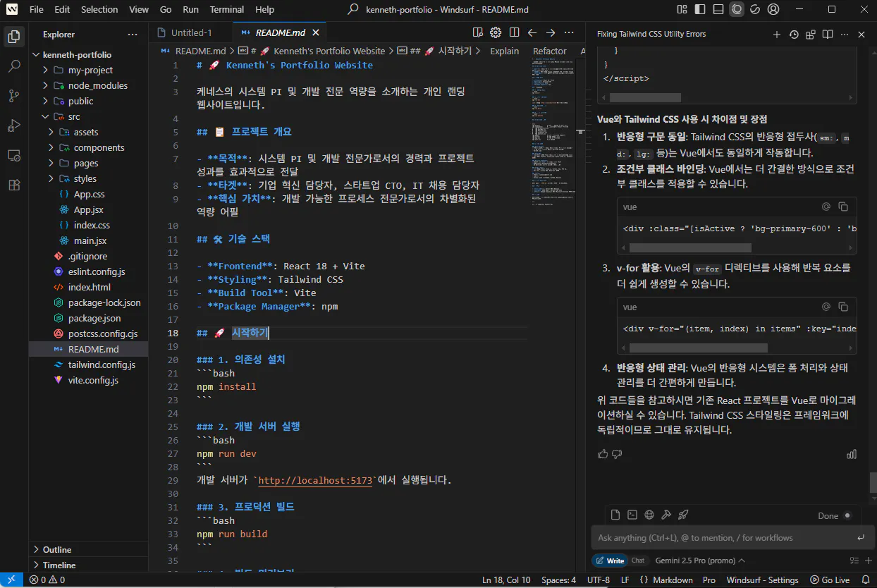Expand the Outline section
This screenshot has width=877, height=588.
pyautogui.click(x=88, y=549)
